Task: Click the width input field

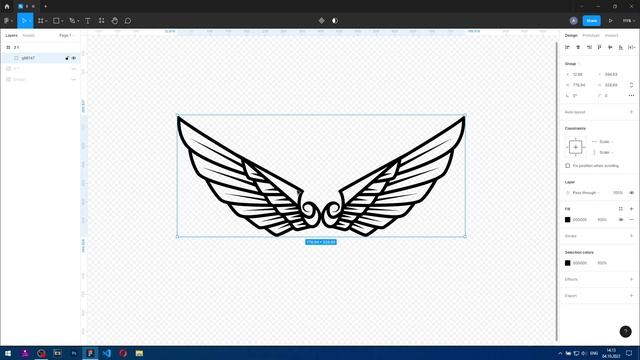Action: 579,85
